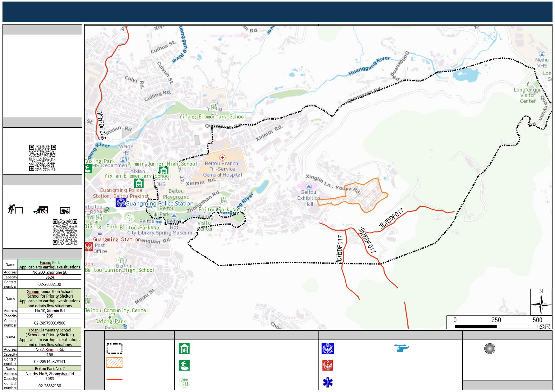The image size is (555, 392).
Task: Click the 'Beitou Junior High School' map label
Action: pyautogui.click(x=119, y=270)
